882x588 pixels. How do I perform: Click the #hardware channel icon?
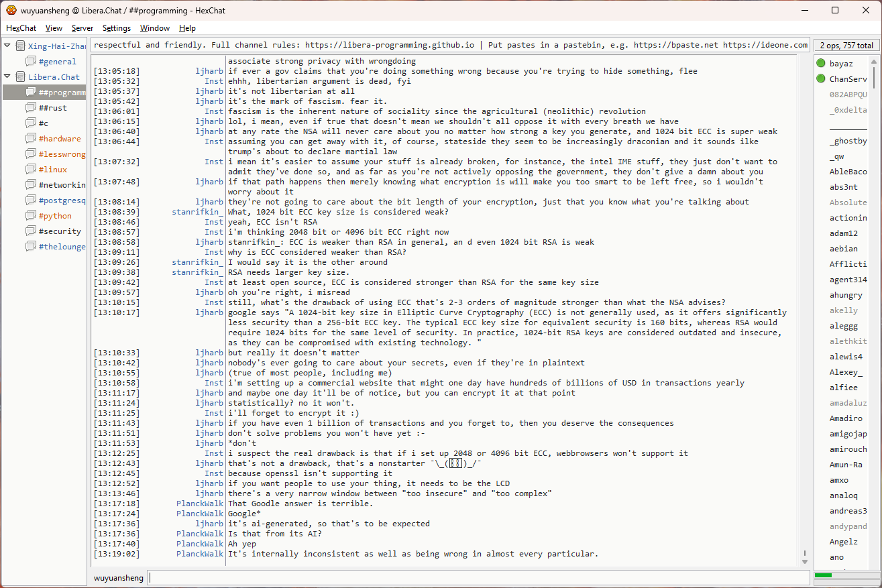point(31,139)
